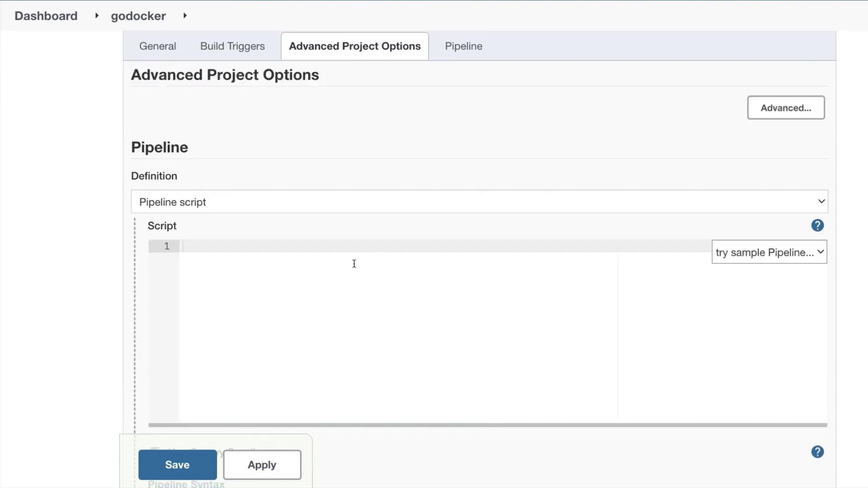The width and height of the screenshot is (868, 488).
Task: Open the godocker breadcrumb link
Action: pyautogui.click(x=138, y=16)
